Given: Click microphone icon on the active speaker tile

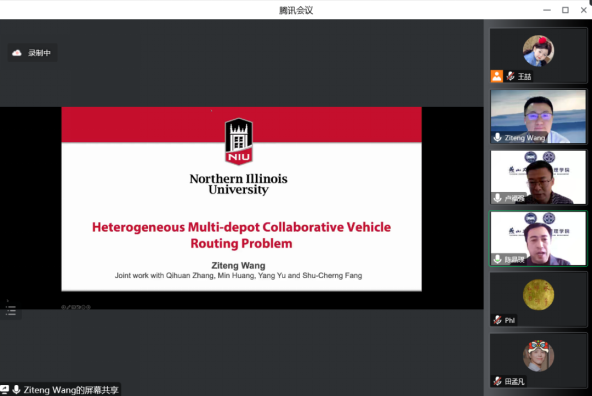Looking at the screenshot, I should [498, 259].
